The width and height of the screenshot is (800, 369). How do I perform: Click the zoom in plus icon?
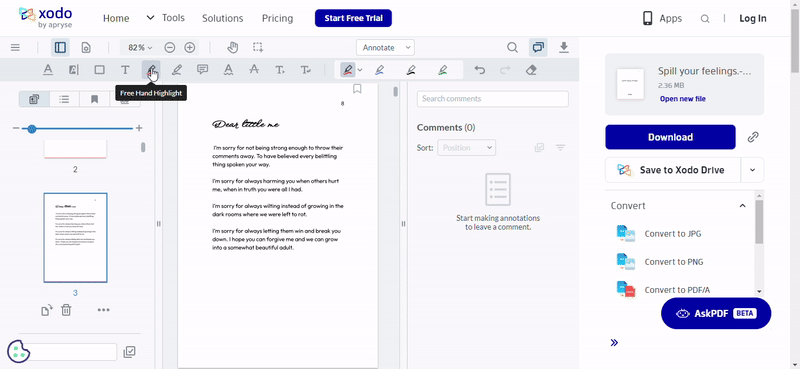190,47
